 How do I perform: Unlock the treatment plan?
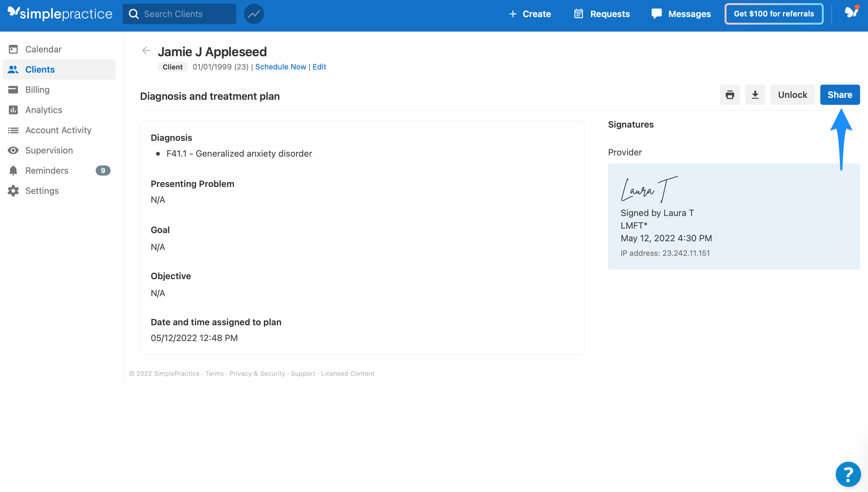click(x=792, y=95)
